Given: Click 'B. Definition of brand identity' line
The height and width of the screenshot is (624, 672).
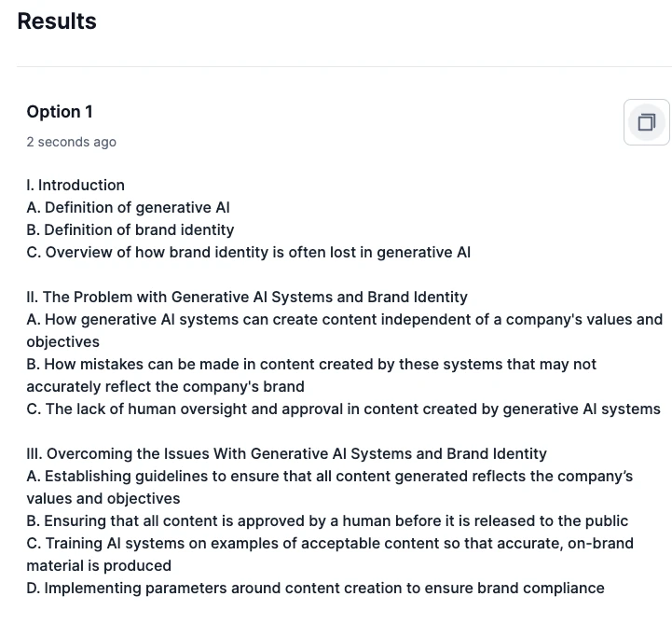Looking at the screenshot, I should (130, 229).
